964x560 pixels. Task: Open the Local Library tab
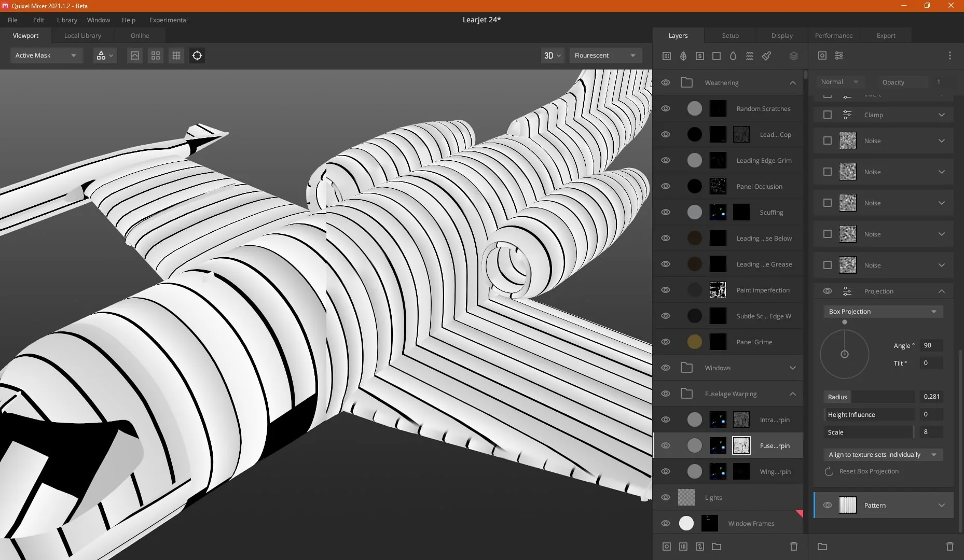(x=82, y=36)
